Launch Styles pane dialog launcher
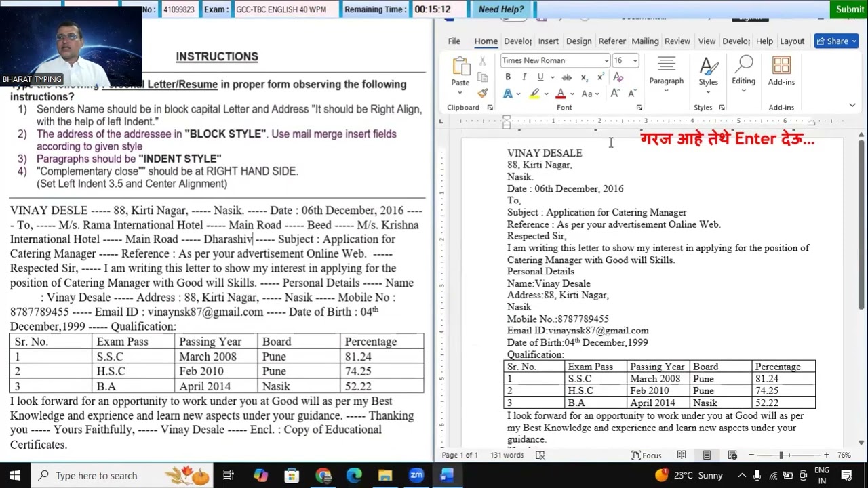 [x=722, y=108]
